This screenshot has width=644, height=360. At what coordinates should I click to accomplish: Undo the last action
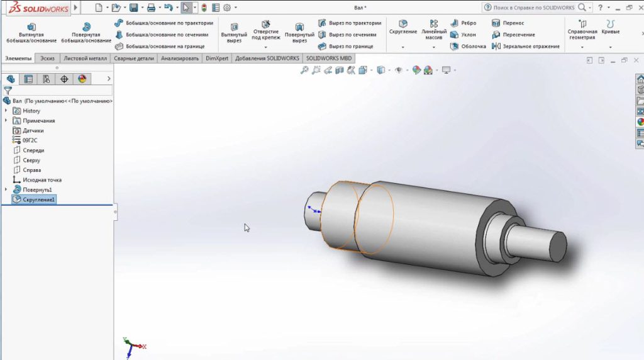169,8
